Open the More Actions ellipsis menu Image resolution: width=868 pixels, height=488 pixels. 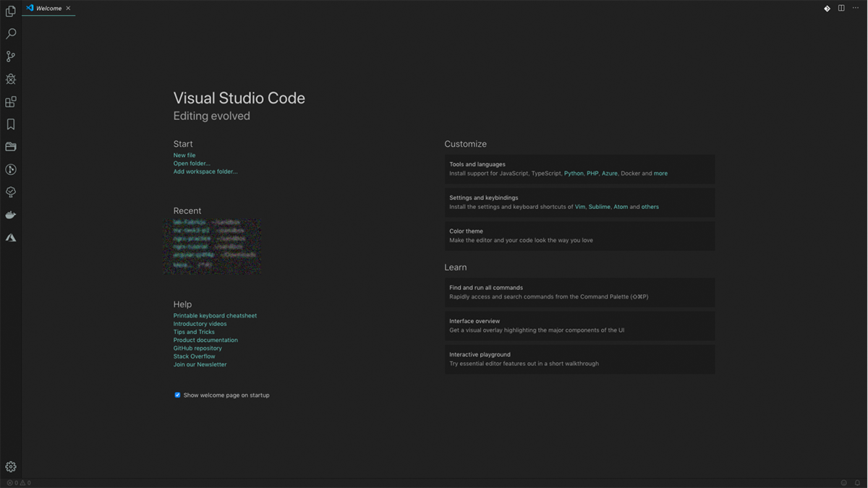(856, 9)
